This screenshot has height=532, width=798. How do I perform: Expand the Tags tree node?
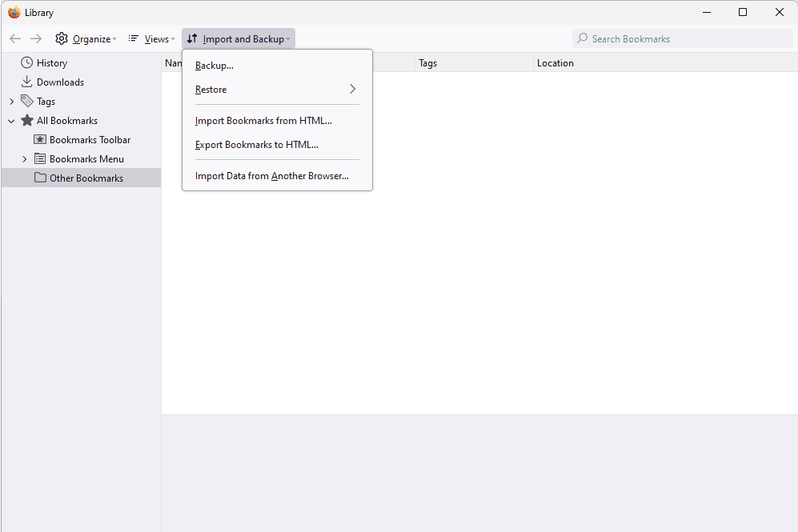tap(11, 102)
